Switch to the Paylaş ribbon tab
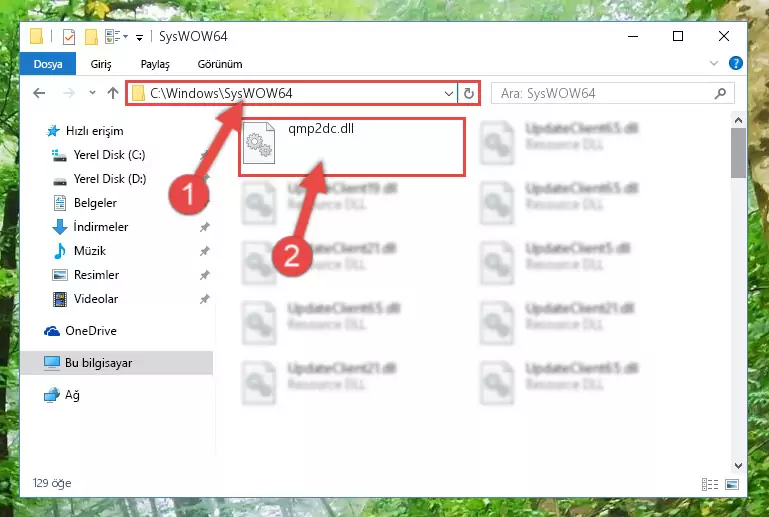 point(155,64)
